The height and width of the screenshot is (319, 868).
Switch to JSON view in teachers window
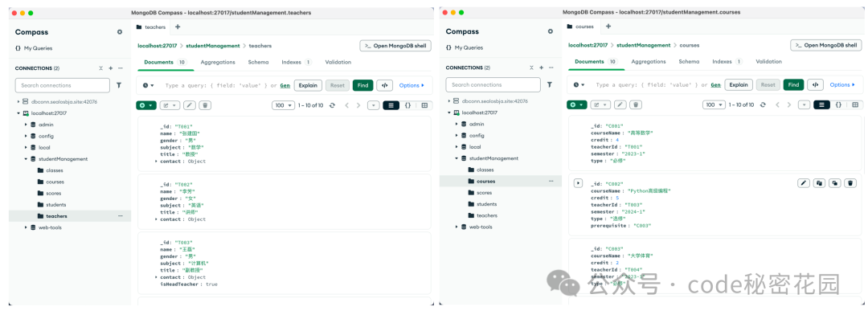coord(408,105)
